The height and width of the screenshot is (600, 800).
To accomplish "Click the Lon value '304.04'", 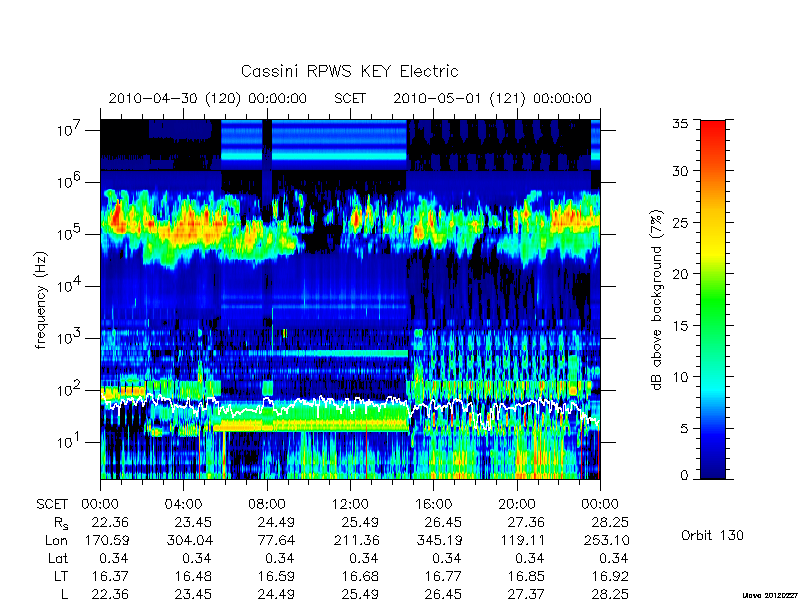I will point(191,540).
